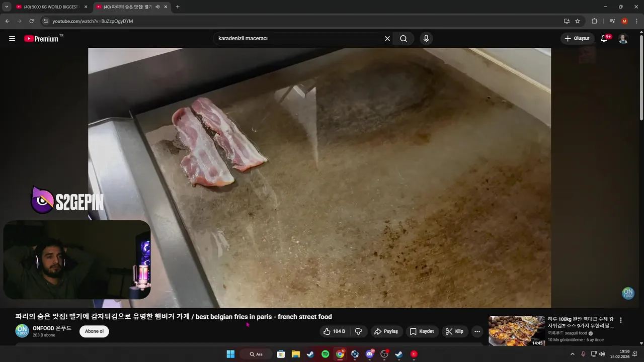Open Chrome three-dot menu
The image size is (644, 362).
tap(636, 21)
